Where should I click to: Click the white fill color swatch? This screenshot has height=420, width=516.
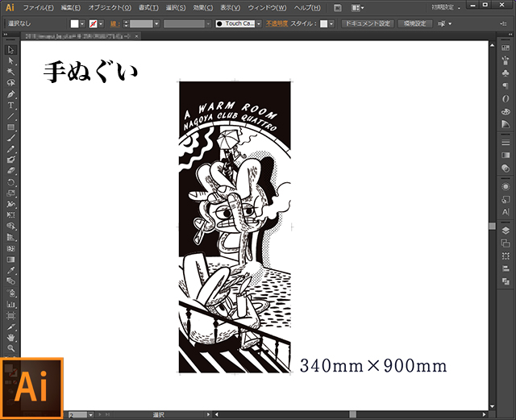(75, 23)
